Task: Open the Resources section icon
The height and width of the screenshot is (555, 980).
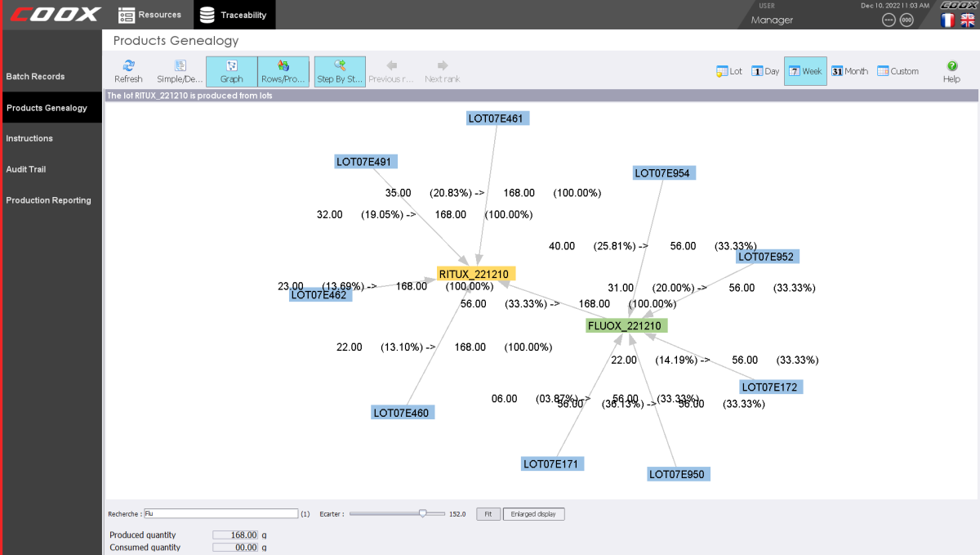Action: (149, 14)
